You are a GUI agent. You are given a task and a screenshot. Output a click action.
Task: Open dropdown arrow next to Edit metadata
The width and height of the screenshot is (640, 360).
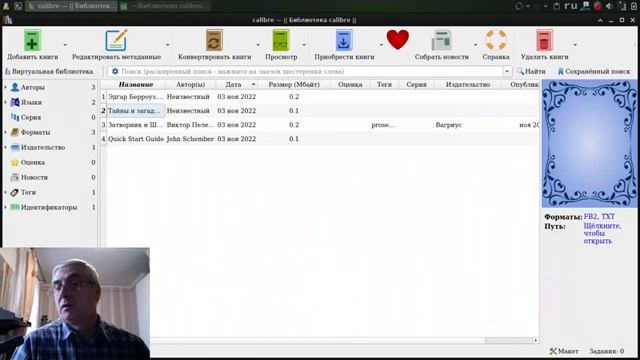[x=168, y=44]
